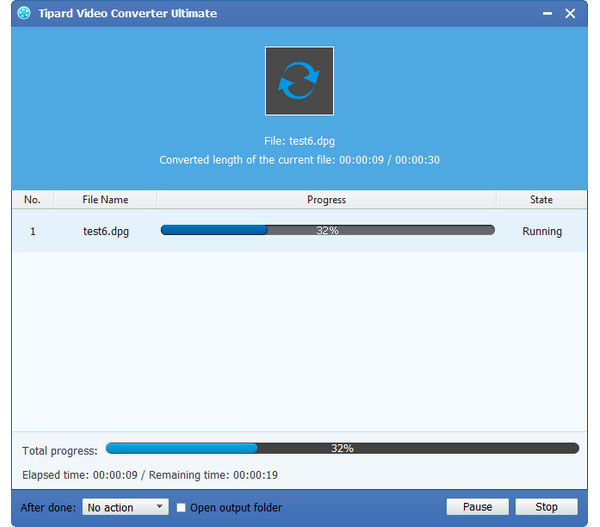This screenshot has width=600, height=527.
Task: Click the Elapsed time / Remaining time text
Action: point(150,475)
